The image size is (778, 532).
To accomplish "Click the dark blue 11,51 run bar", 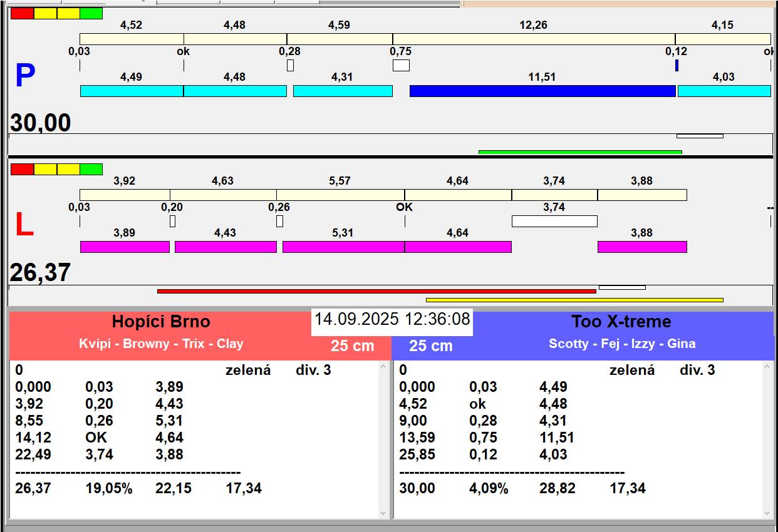I will [x=542, y=91].
